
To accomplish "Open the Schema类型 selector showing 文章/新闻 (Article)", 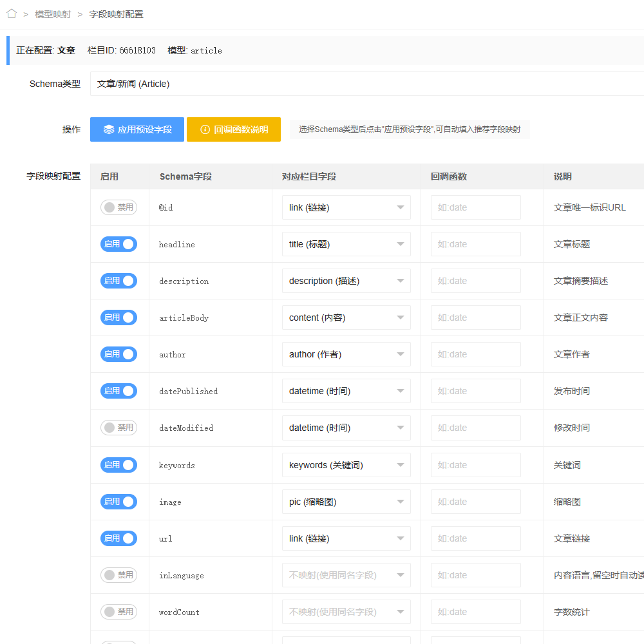I will tap(367, 84).
